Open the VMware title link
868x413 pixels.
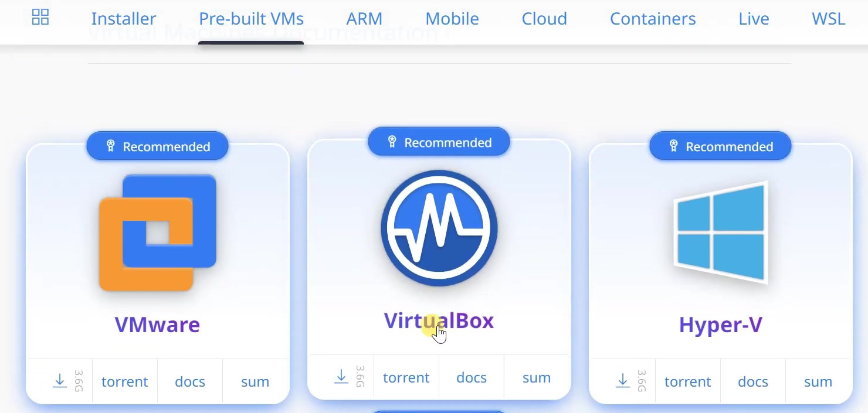coord(157,325)
